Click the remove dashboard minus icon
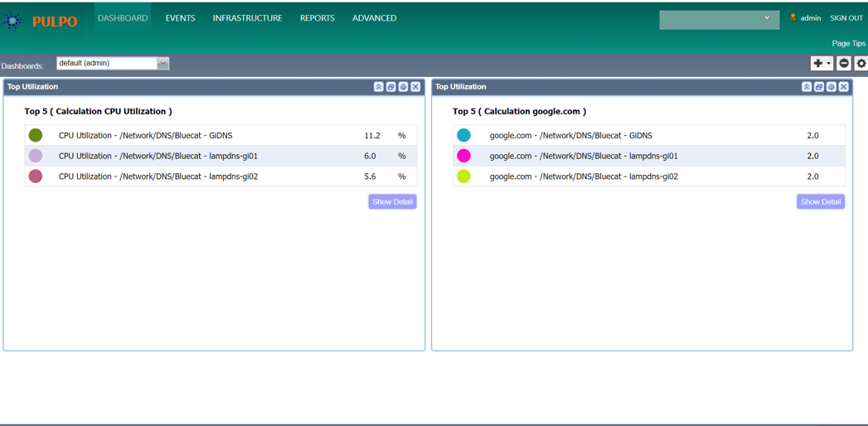This screenshot has width=868, height=426. (x=844, y=63)
